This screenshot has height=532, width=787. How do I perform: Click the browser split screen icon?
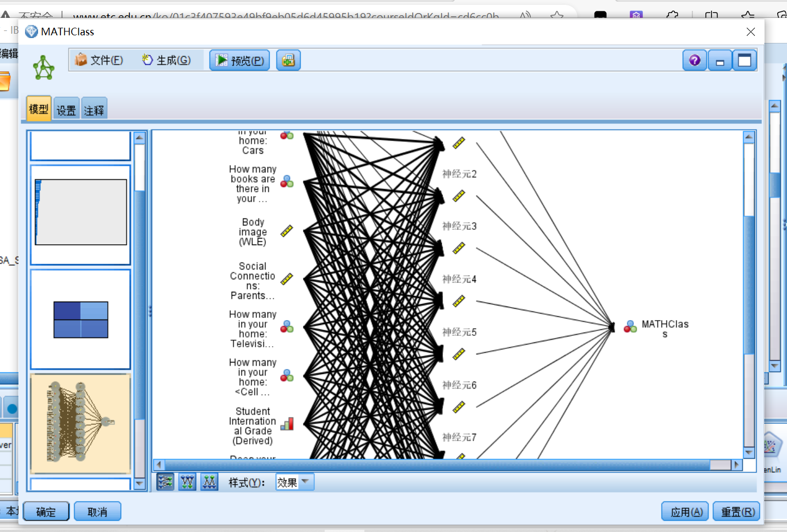tap(711, 15)
